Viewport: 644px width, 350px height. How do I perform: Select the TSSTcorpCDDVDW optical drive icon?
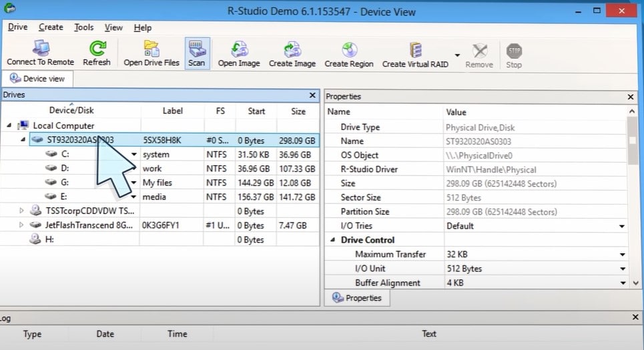(36, 211)
